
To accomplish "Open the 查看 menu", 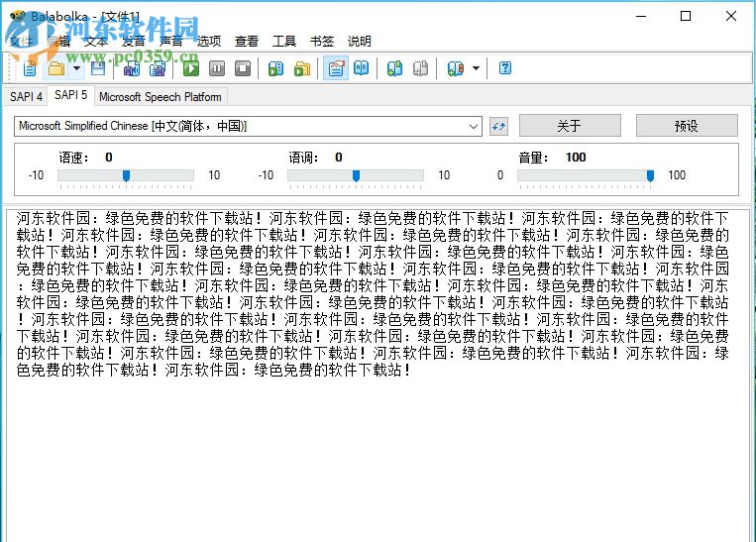I will pos(247,42).
